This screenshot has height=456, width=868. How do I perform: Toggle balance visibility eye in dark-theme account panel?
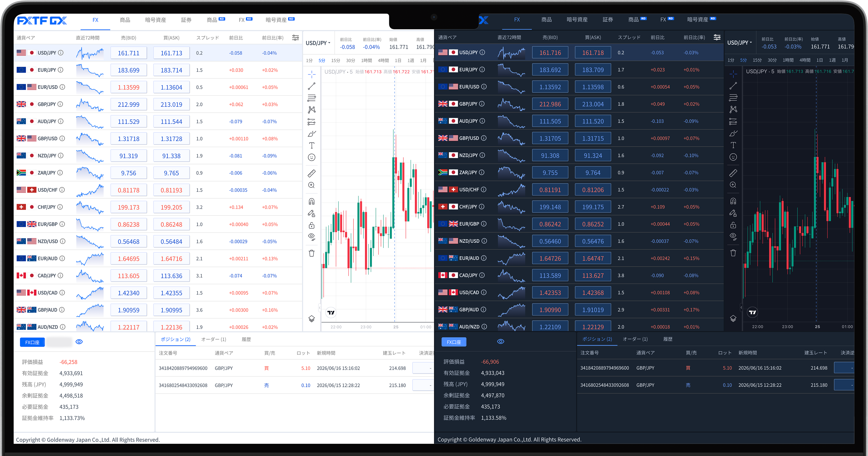pyautogui.click(x=501, y=341)
